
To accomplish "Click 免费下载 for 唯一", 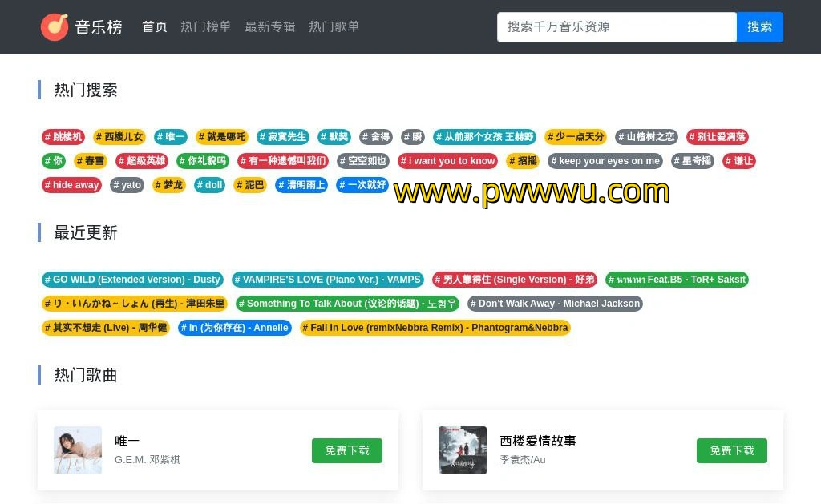I will pyautogui.click(x=347, y=450).
